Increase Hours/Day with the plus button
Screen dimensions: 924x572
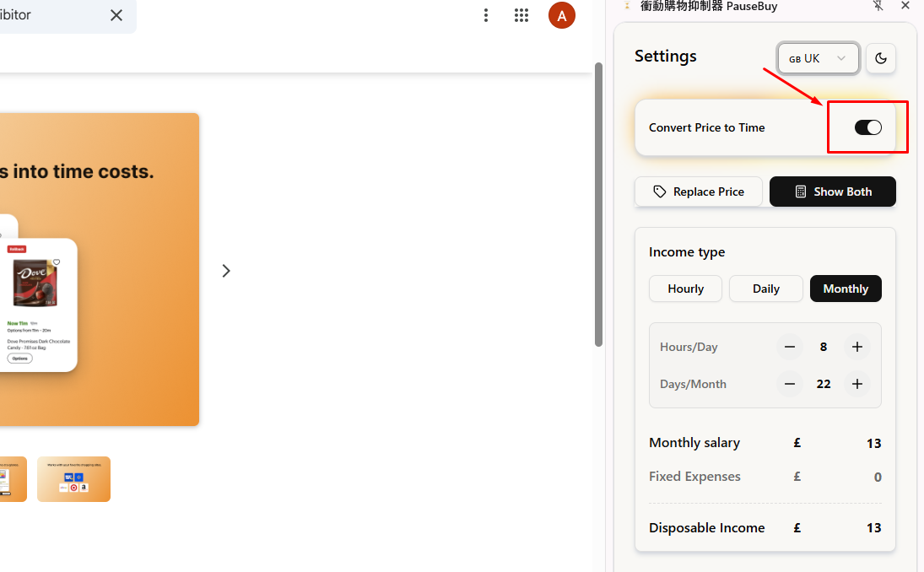coord(857,347)
